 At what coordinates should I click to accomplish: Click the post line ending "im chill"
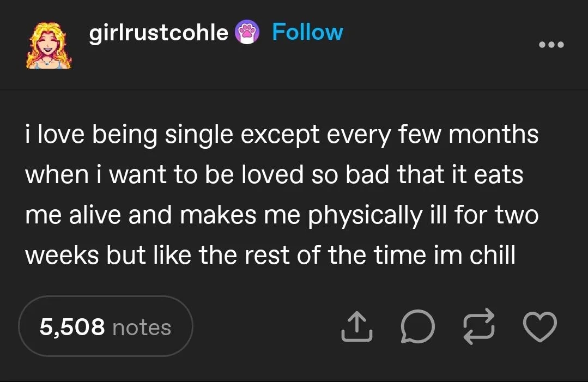coord(270,255)
